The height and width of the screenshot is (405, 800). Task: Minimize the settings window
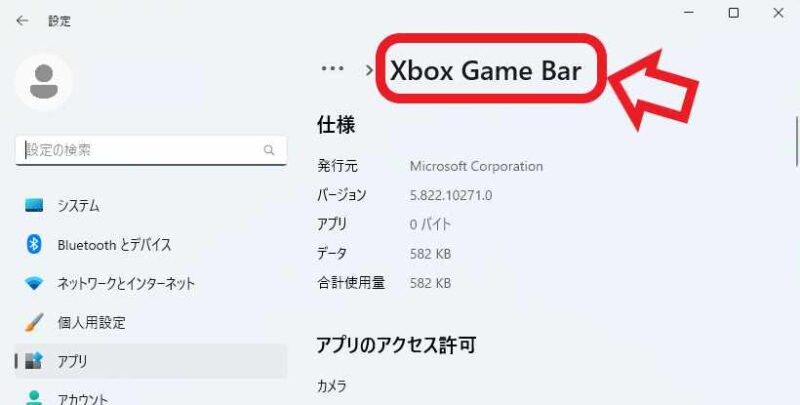[x=689, y=13]
